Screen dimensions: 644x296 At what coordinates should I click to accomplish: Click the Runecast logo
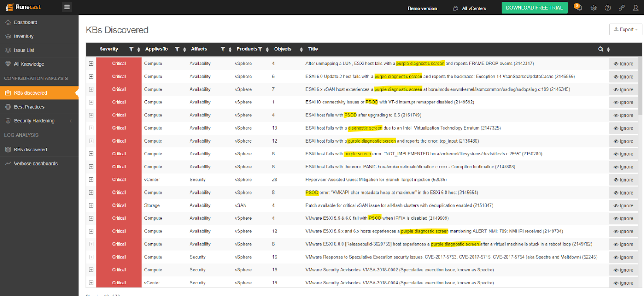tap(23, 7)
